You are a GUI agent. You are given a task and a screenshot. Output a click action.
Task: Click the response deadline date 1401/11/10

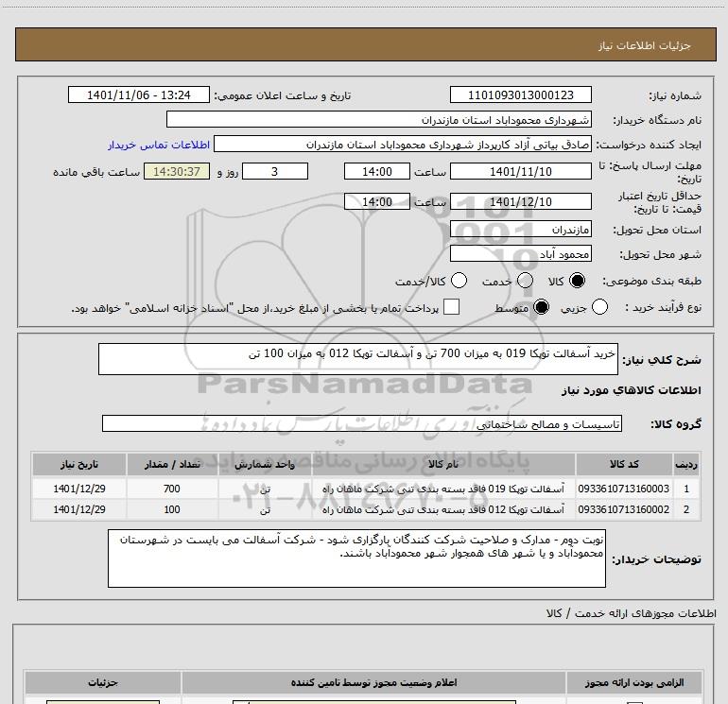click(520, 172)
